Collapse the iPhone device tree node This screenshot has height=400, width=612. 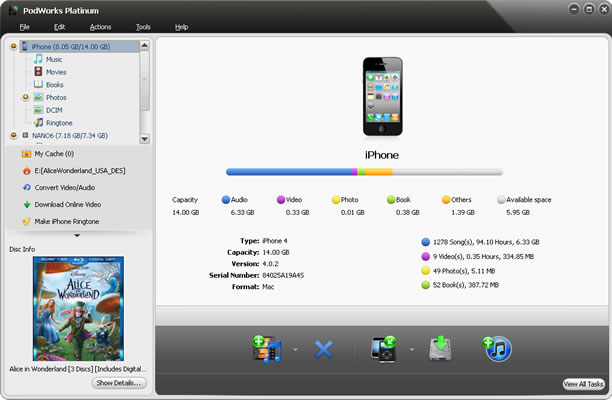point(14,46)
